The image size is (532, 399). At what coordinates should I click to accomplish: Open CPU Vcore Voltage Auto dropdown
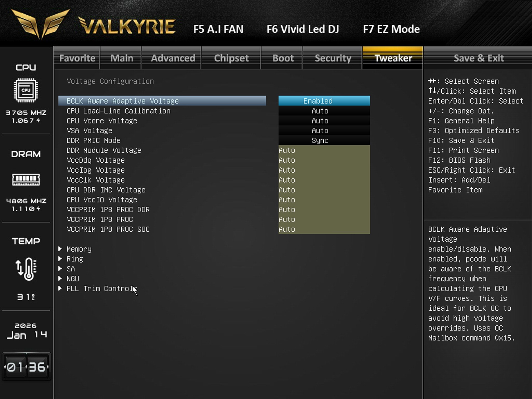coord(324,121)
